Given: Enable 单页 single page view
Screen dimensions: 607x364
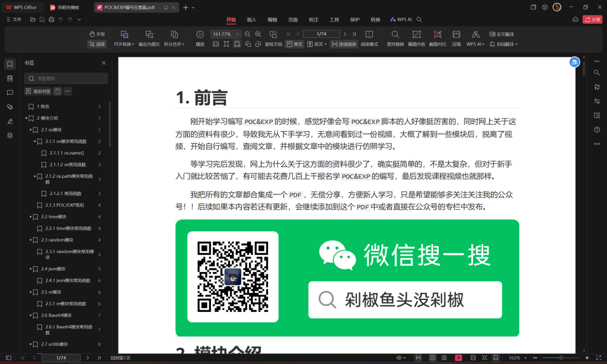Looking at the screenshot, I should click(294, 44).
